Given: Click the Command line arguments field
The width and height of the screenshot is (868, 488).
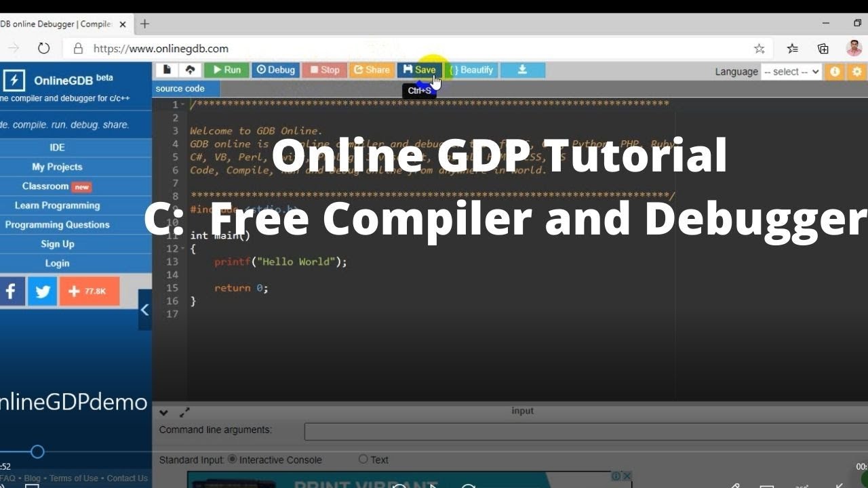Looking at the screenshot, I should pos(586,431).
